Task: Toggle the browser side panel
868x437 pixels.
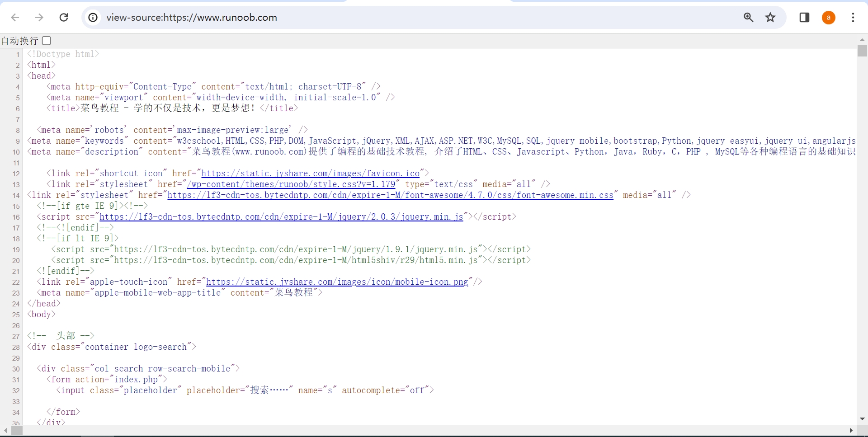Action: pos(804,18)
